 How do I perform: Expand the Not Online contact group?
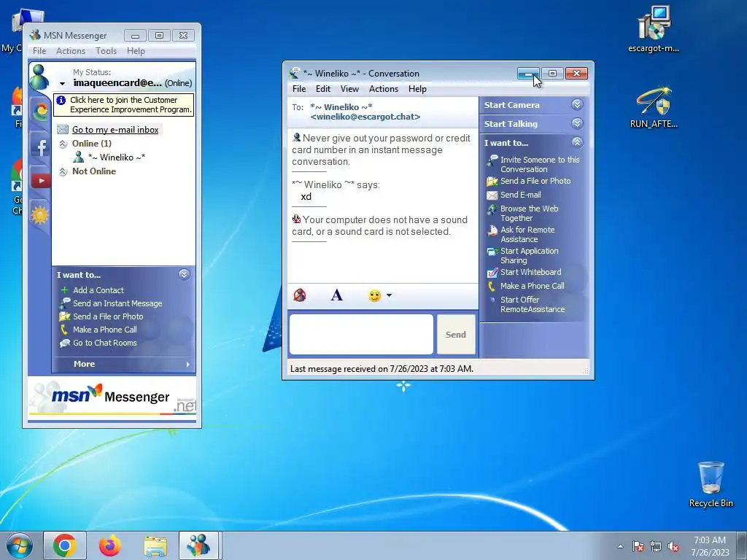pyautogui.click(x=63, y=171)
